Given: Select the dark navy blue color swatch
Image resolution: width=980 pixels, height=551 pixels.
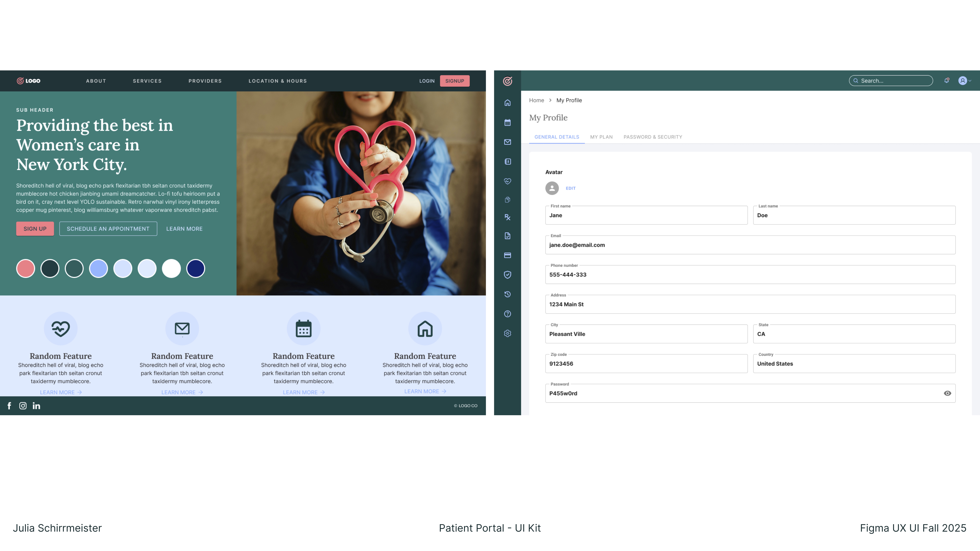Looking at the screenshot, I should (196, 269).
